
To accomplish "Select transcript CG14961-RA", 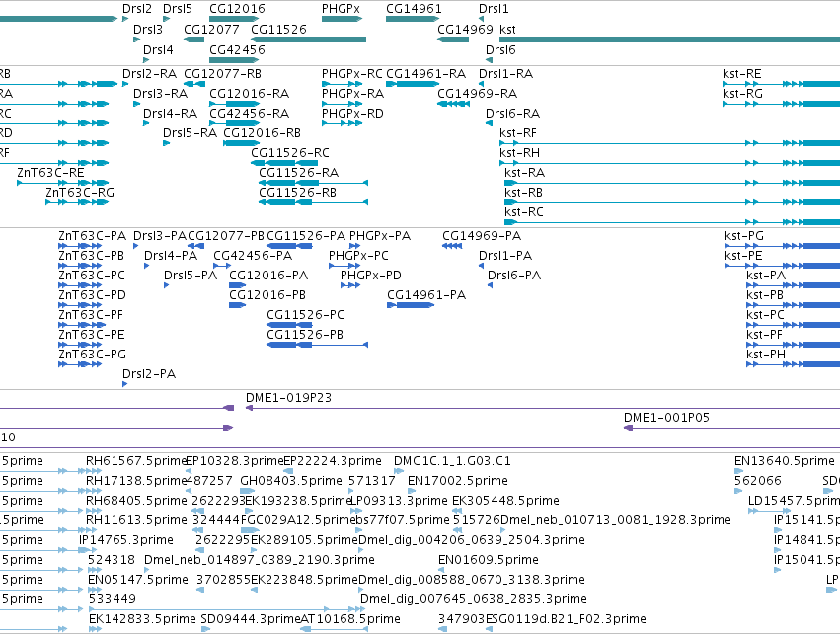I will point(425,73).
